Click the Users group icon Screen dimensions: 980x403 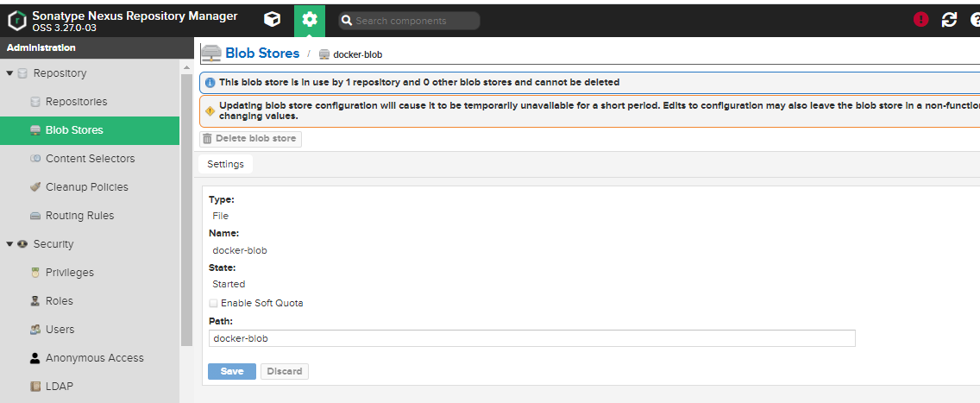tap(35, 330)
